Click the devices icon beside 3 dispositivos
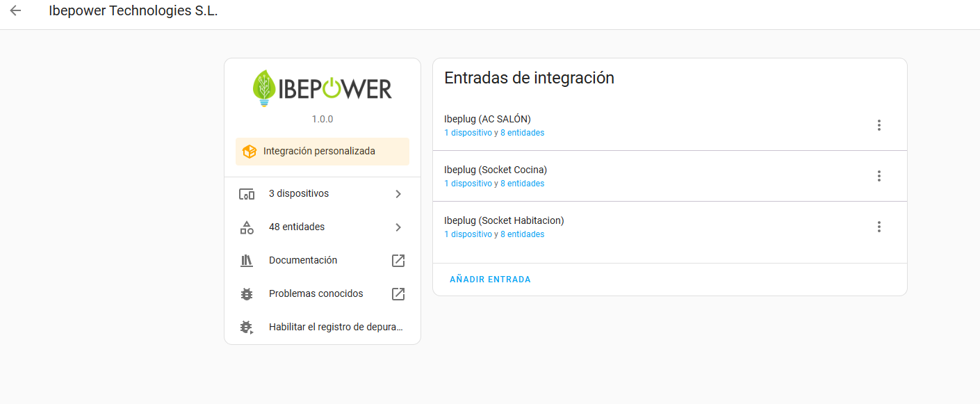The height and width of the screenshot is (404, 980). pyautogui.click(x=247, y=194)
